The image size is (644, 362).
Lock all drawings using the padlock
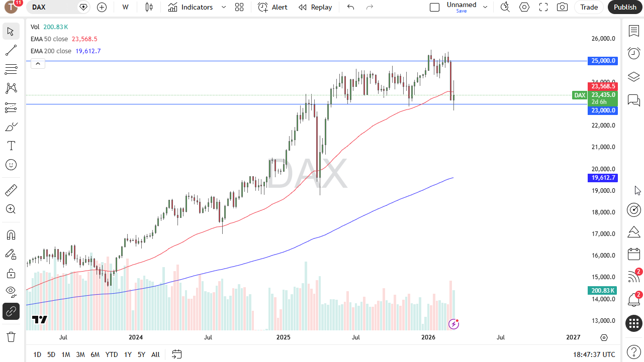[x=11, y=273]
